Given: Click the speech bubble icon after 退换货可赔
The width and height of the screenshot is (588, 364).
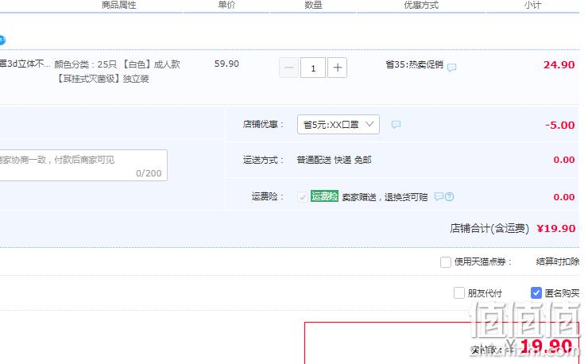Looking at the screenshot, I should pyautogui.click(x=439, y=196).
